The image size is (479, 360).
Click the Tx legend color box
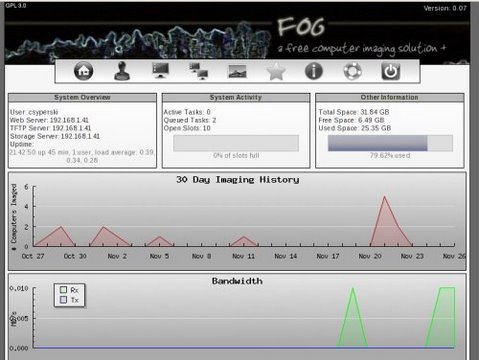pos(63,300)
